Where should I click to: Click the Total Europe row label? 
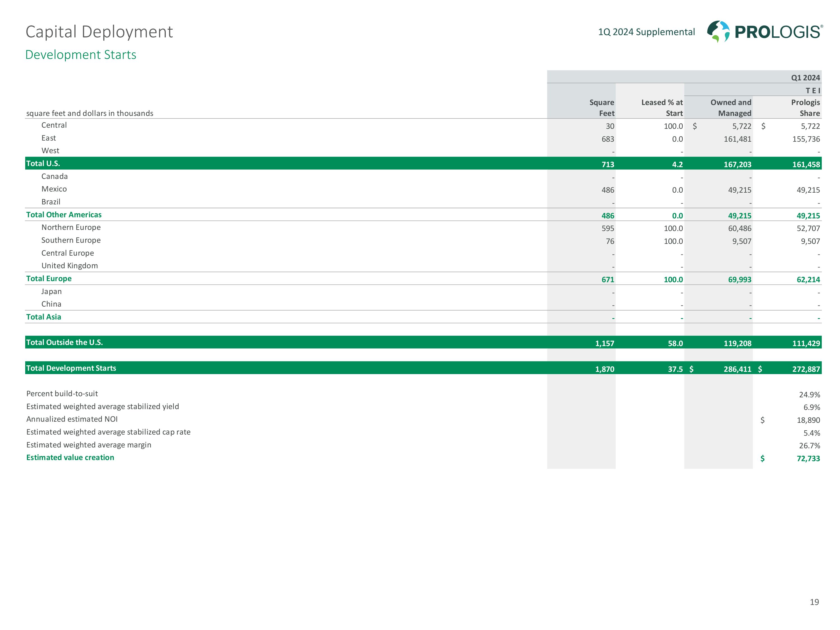pos(49,278)
